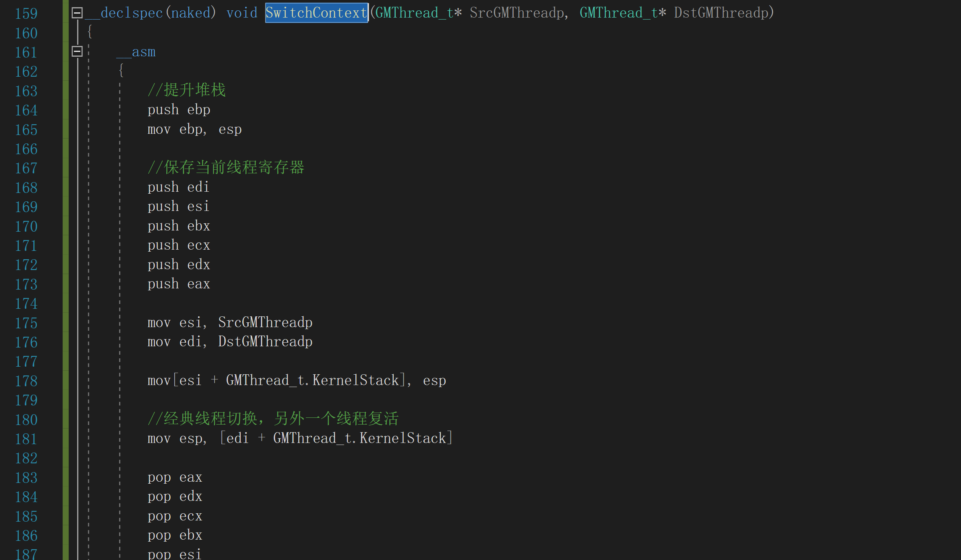Place cursor on push ebp instruction
Image resolution: width=961 pixels, height=560 pixels.
(x=179, y=110)
